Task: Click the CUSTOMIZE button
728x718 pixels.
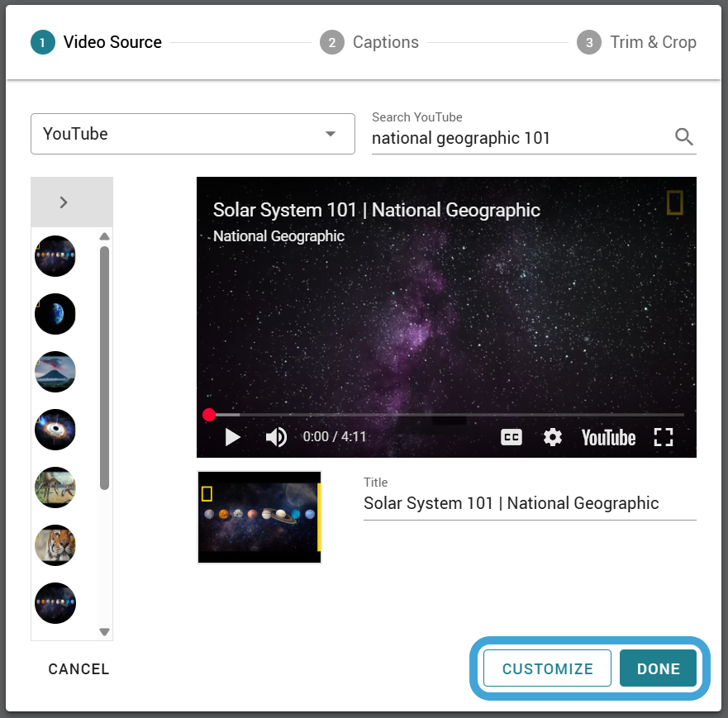Action: click(x=547, y=668)
